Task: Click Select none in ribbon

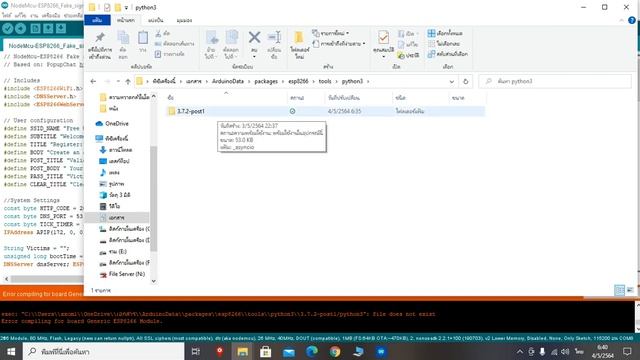Action: coord(444,44)
